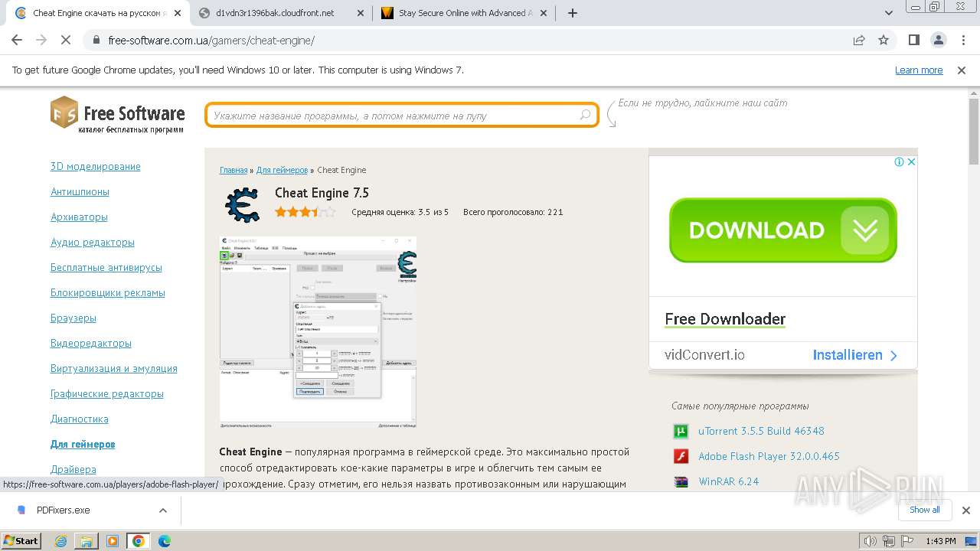Click the green DOWNLOAD ad button

coord(782,230)
